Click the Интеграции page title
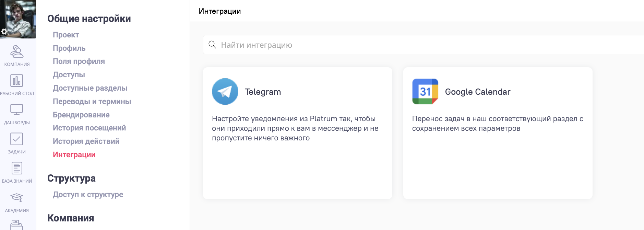This screenshot has height=230, width=644. click(220, 11)
